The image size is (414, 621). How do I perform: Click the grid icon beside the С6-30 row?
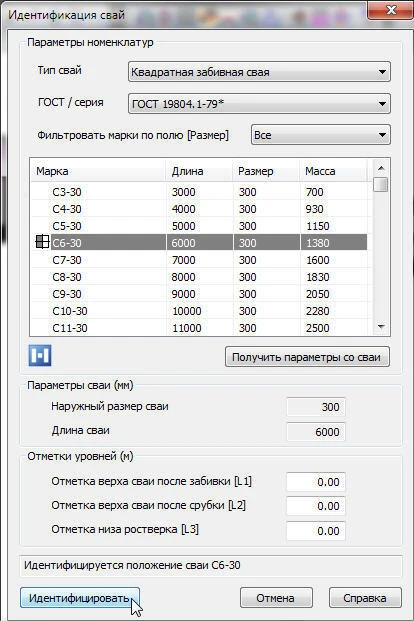click(42, 242)
